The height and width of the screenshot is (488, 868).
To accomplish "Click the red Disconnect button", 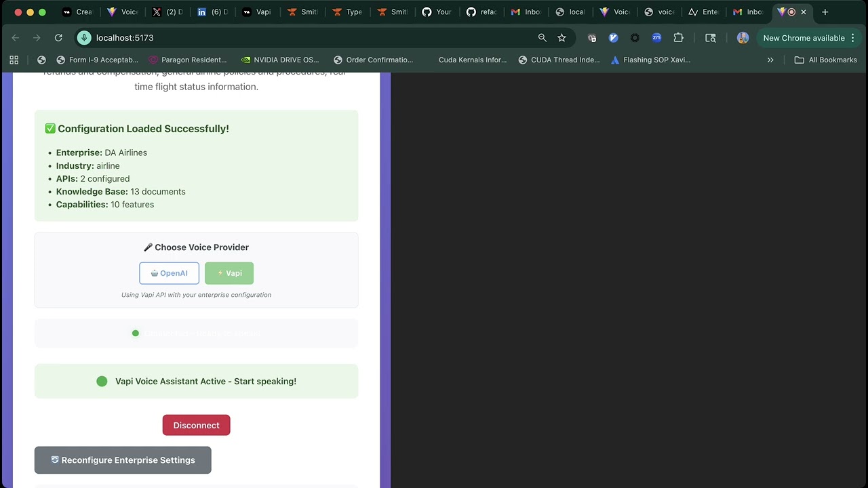I will (196, 425).
